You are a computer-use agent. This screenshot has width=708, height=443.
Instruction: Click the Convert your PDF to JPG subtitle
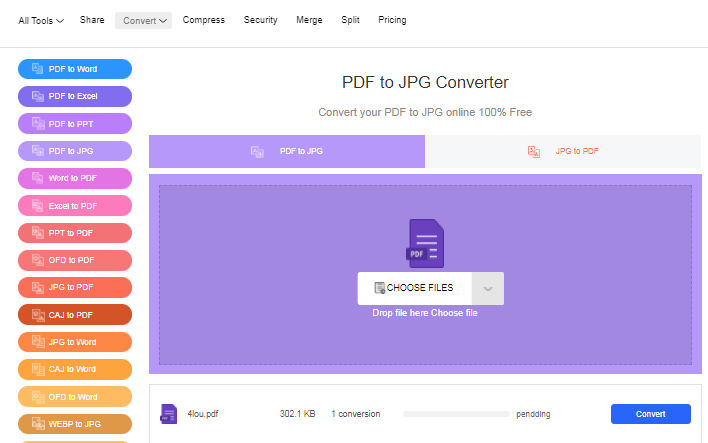coord(425,112)
